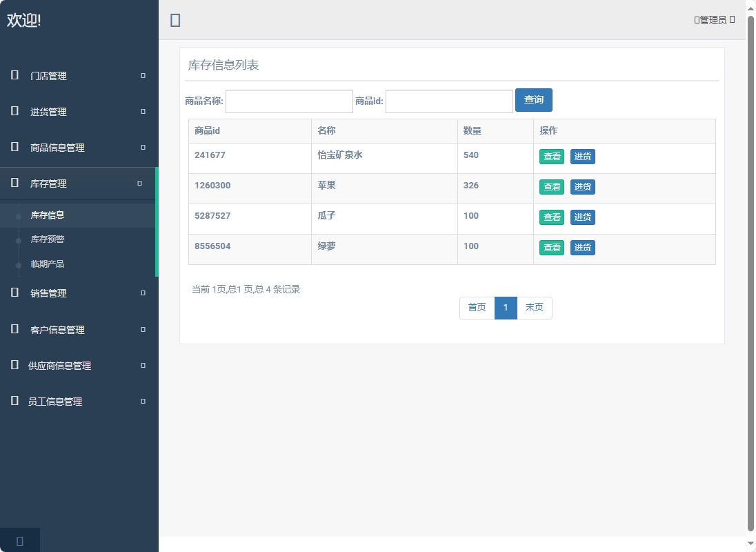
Task: Click the icon at bottom left of sidebar
Action: click(19, 540)
